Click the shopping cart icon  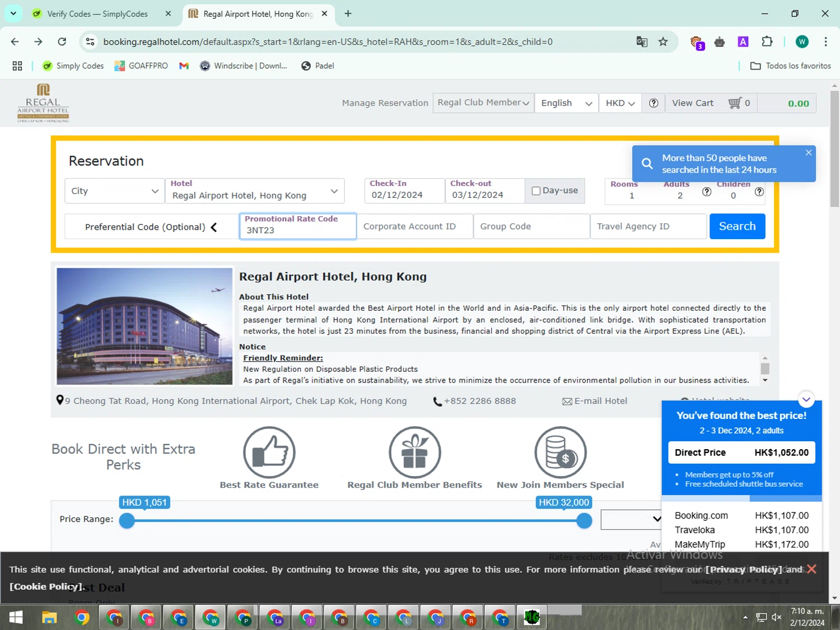734,103
